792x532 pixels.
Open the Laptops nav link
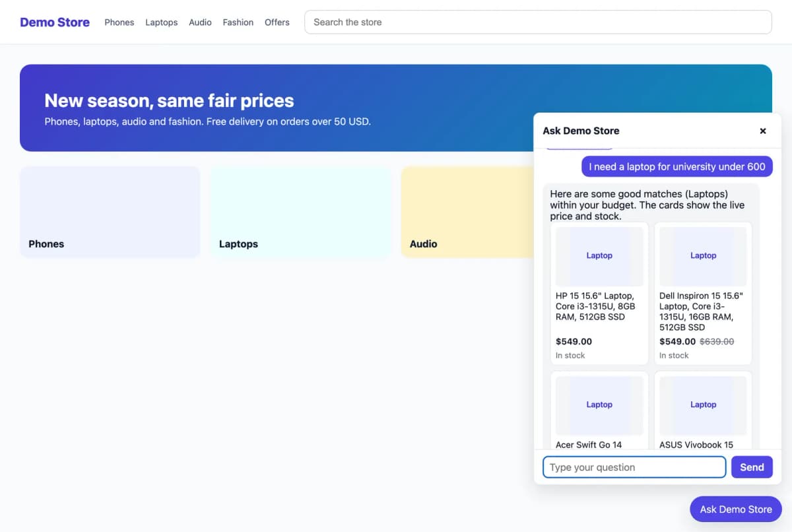[x=162, y=22]
